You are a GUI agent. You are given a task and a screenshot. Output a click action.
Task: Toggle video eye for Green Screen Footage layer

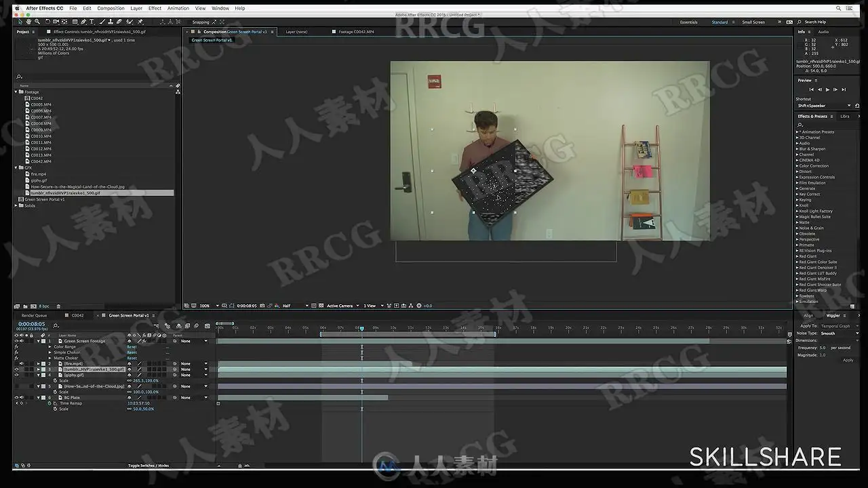click(16, 341)
